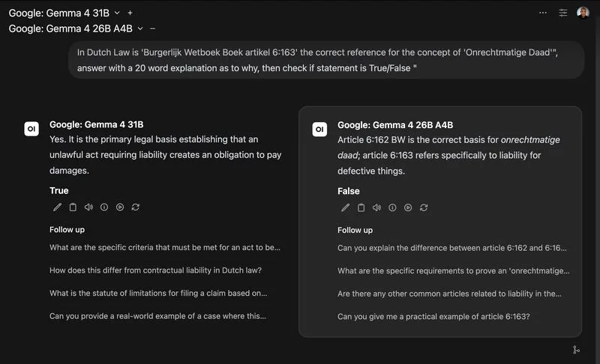Select follow-up for practical example of article 6:163

pos(433,317)
